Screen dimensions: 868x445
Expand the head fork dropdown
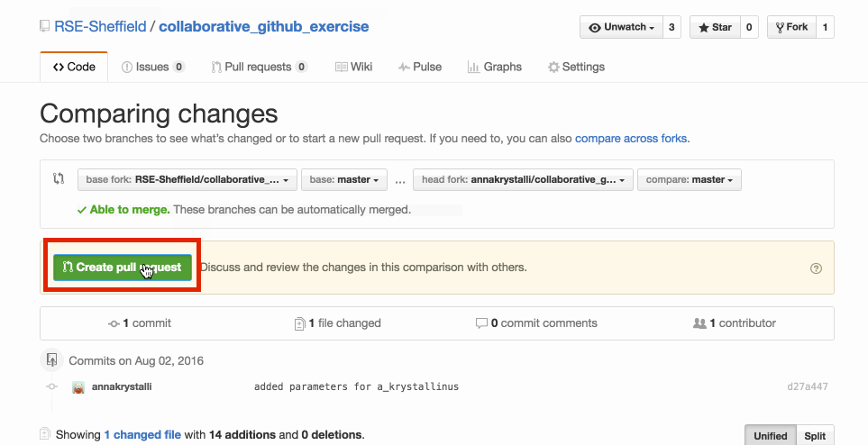523,180
